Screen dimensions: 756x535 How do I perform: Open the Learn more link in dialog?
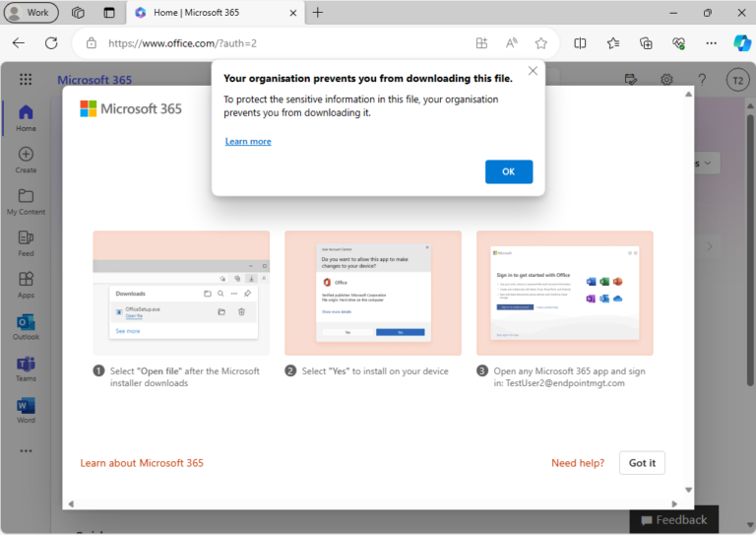[x=248, y=141]
